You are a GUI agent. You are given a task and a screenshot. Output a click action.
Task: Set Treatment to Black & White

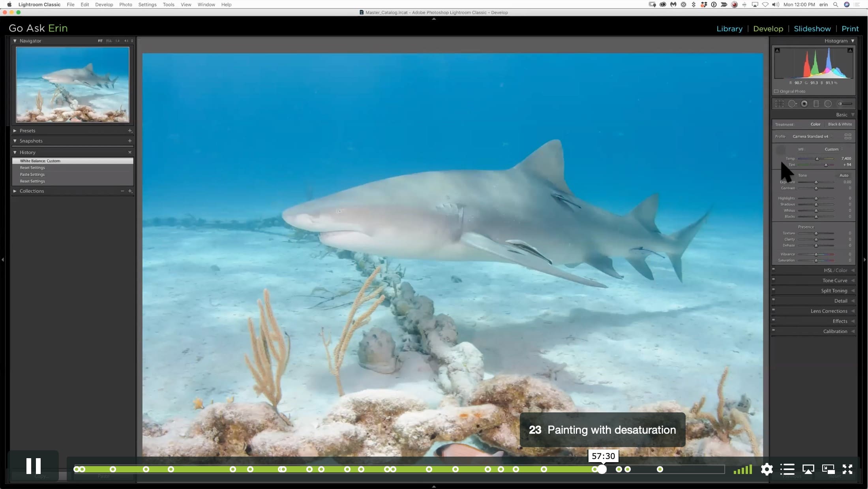pos(840,124)
